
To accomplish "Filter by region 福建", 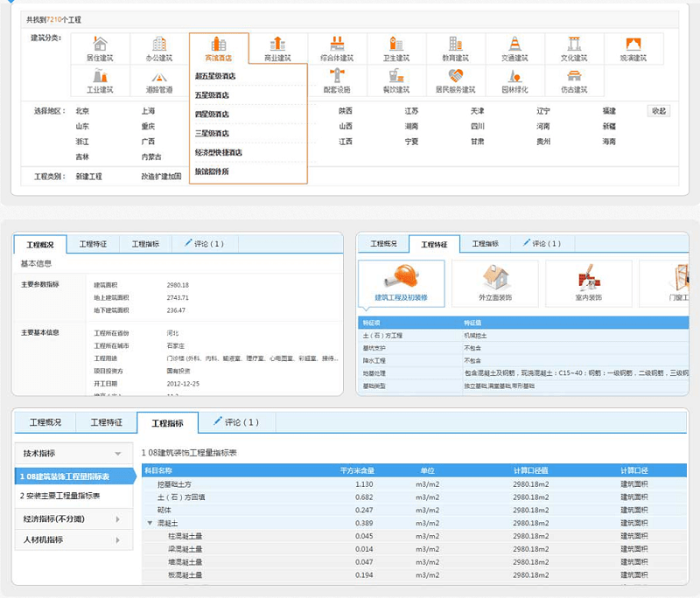I will [x=609, y=111].
